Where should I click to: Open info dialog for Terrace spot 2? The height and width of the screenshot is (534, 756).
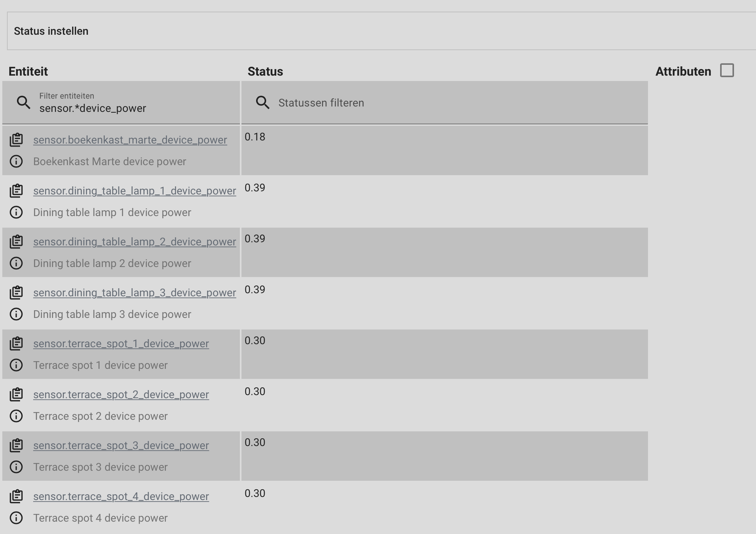point(17,416)
